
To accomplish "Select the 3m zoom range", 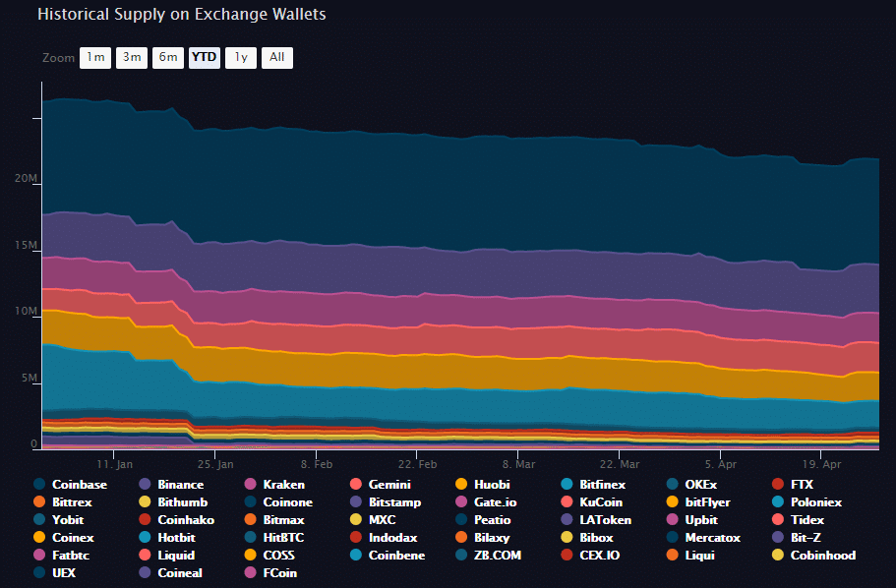I will (131, 57).
